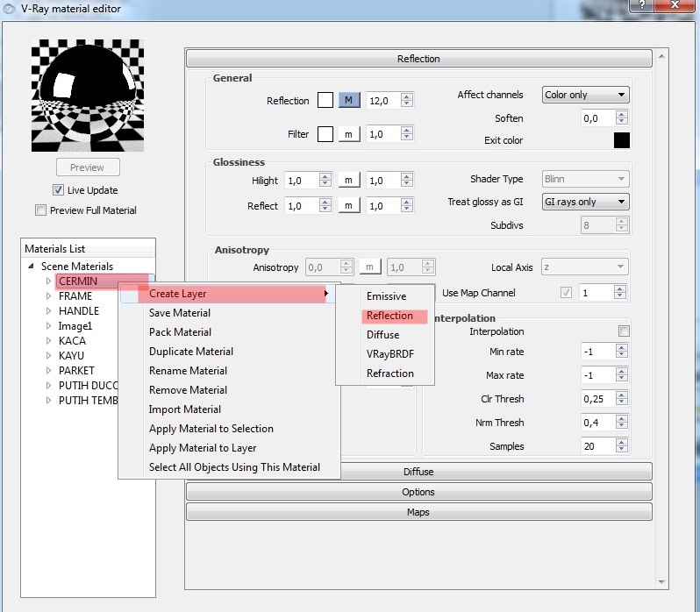Image resolution: width=700 pixels, height=612 pixels.
Task: Click the Nrm Thresh value field
Action: point(598,423)
